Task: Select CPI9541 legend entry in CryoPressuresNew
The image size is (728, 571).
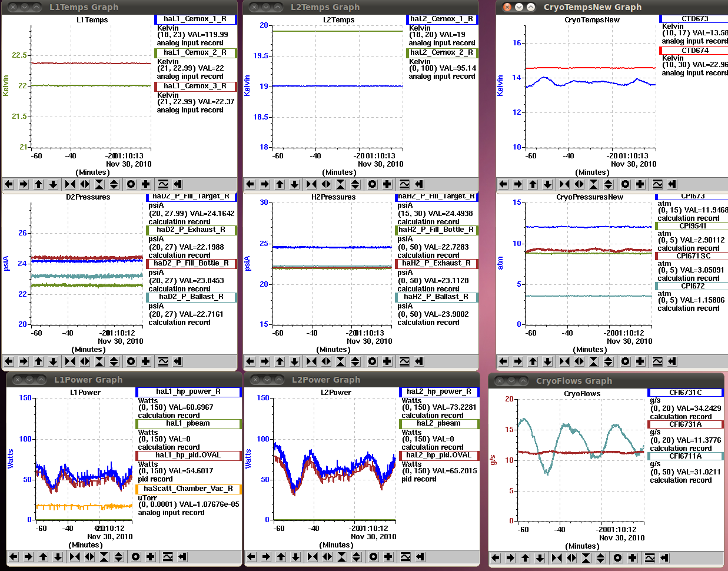Action: pyautogui.click(x=692, y=226)
